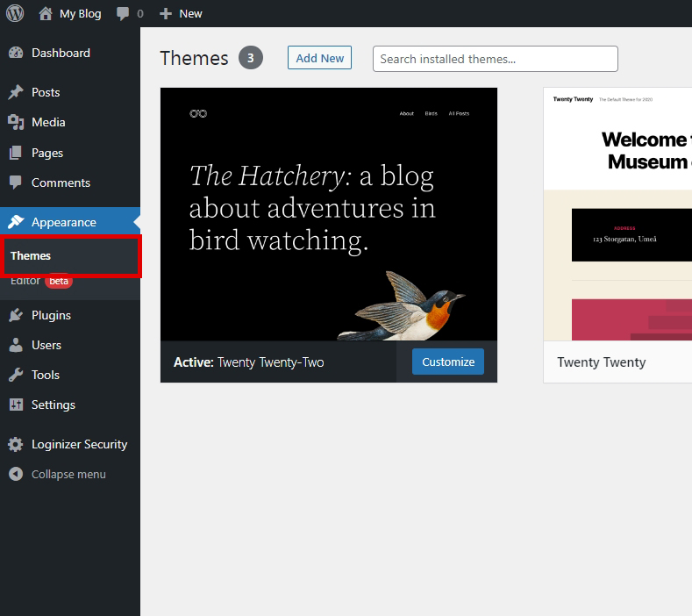The width and height of the screenshot is (692, 616).
Task: Click the Comments speech bubble sidebar icon
Action: point(16,183)
